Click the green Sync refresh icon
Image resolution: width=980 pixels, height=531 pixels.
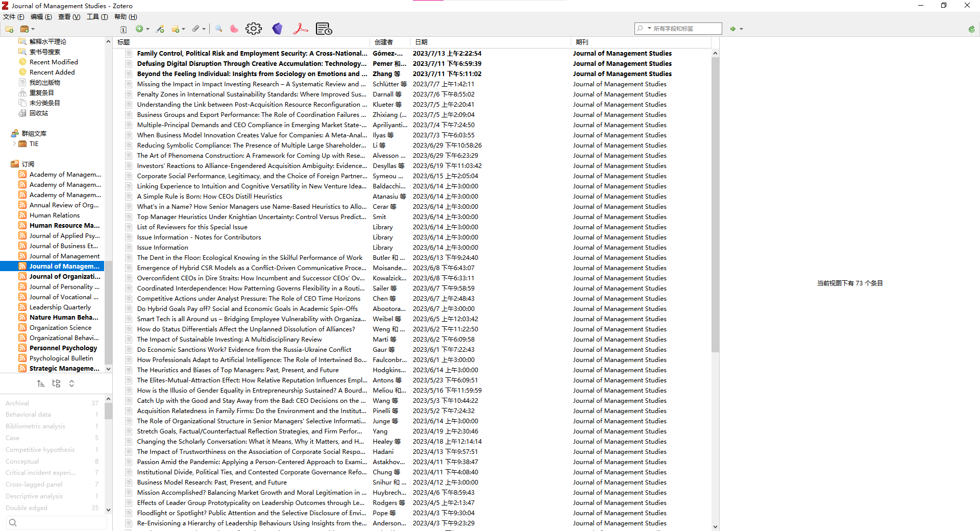(972, 29)
